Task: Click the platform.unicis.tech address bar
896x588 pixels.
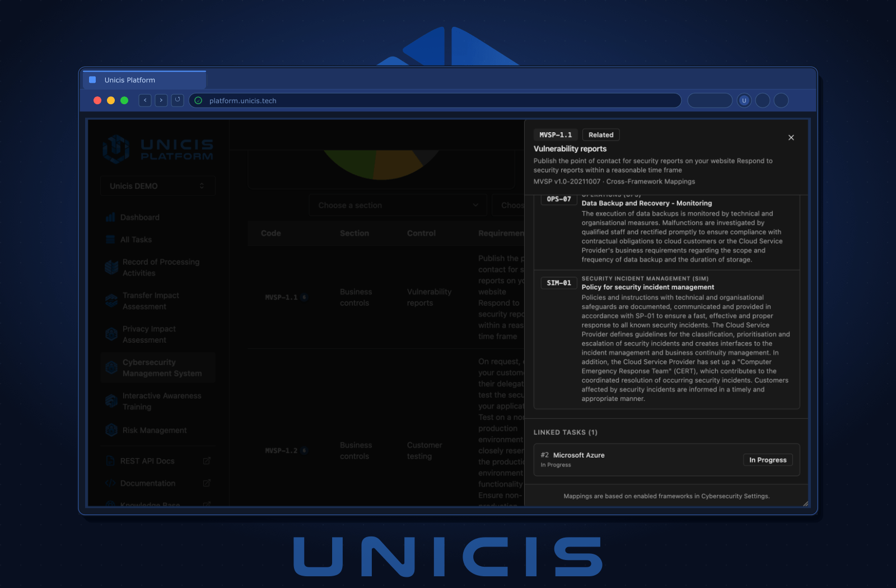Action: tap(435, 101)
